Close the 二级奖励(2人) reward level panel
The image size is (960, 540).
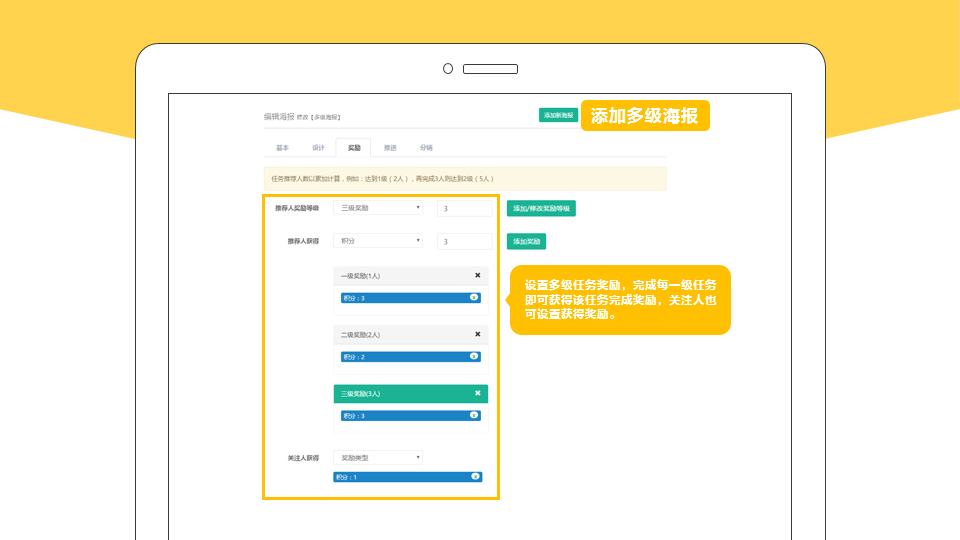[477, 335]
